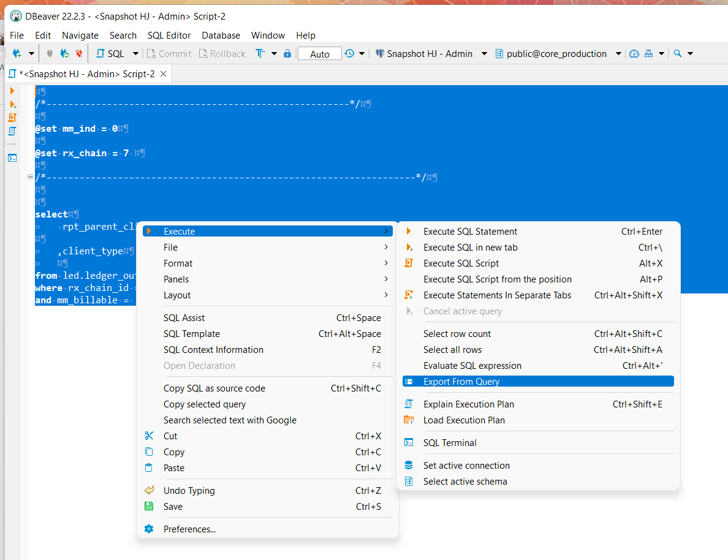Open the SQL Terminal sidebar icon
The image size is (728, 560).
pyautogui.click(x=12, y=158)
